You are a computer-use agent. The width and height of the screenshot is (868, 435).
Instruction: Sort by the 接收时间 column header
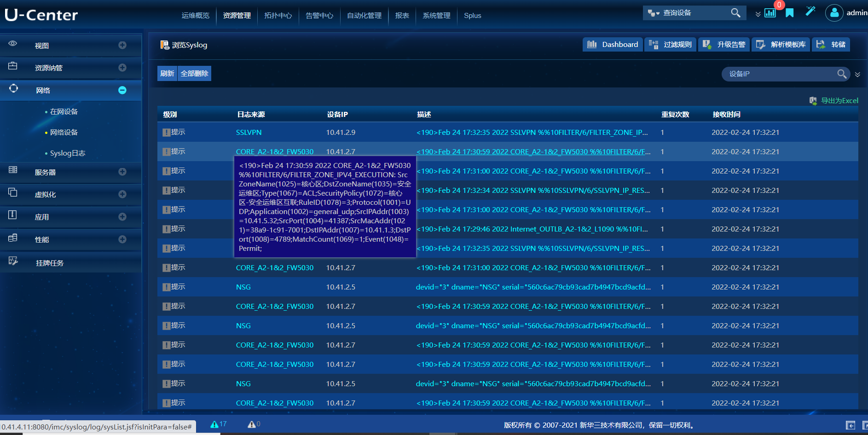pos(726,115)
